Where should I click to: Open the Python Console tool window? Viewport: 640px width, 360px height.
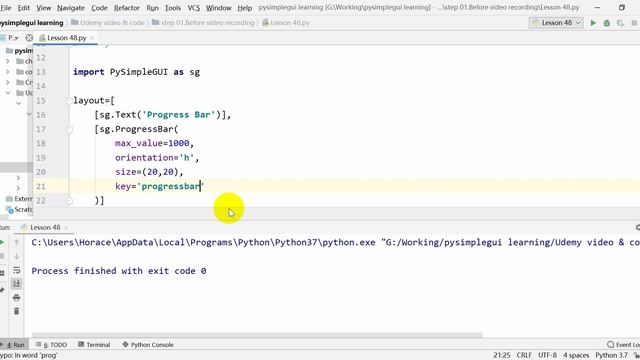coord(148,345)
